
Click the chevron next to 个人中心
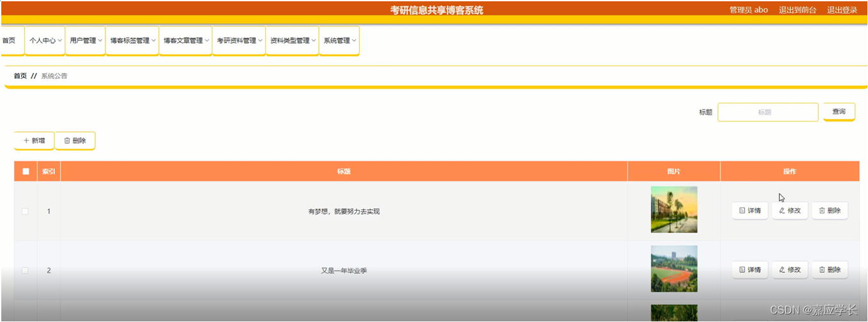click(x=60, y=41)
